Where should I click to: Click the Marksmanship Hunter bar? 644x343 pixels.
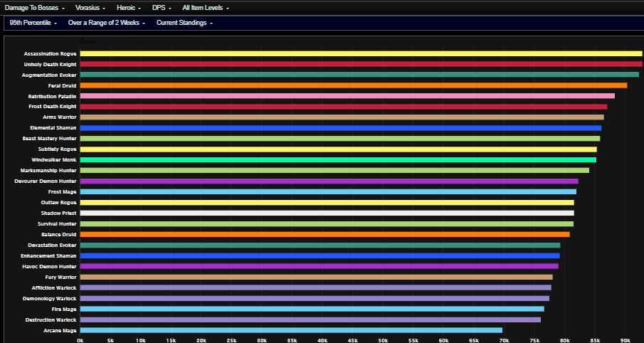tap(334, 171)
